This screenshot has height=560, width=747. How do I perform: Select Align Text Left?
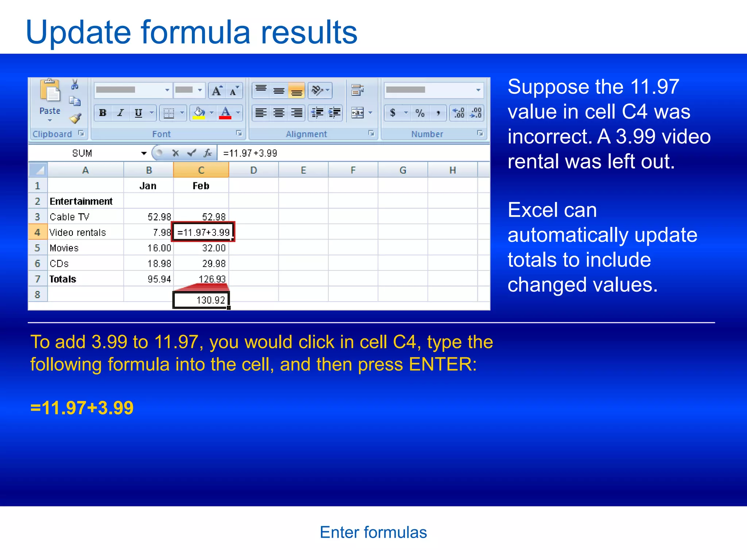pyautogui.click(x=261, y=113)
